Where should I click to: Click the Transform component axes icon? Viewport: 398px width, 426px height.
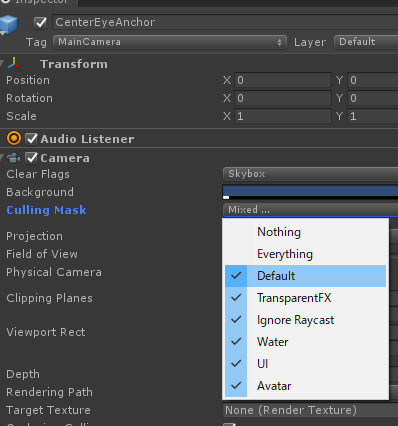[14, 63]
